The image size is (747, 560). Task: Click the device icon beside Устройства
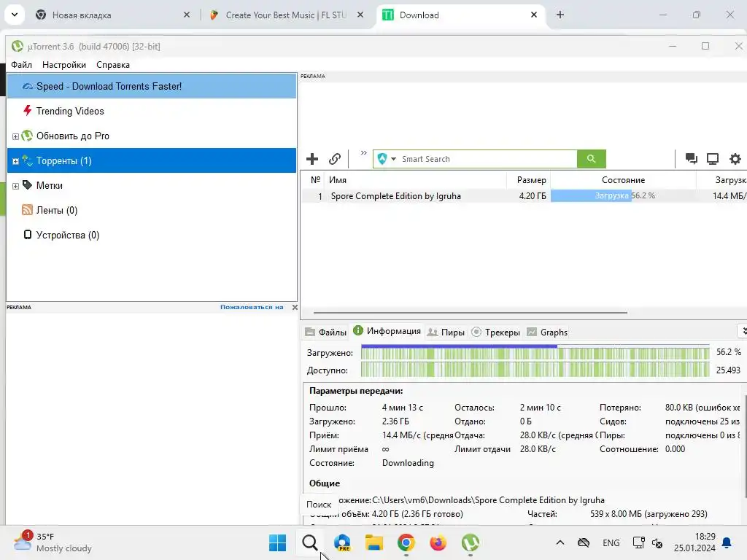[x=28, y=234]
